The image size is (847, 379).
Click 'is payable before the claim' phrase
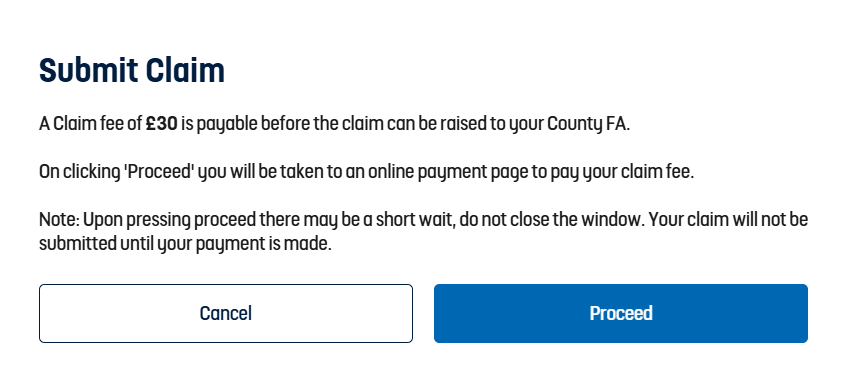(x=283, y=124)
